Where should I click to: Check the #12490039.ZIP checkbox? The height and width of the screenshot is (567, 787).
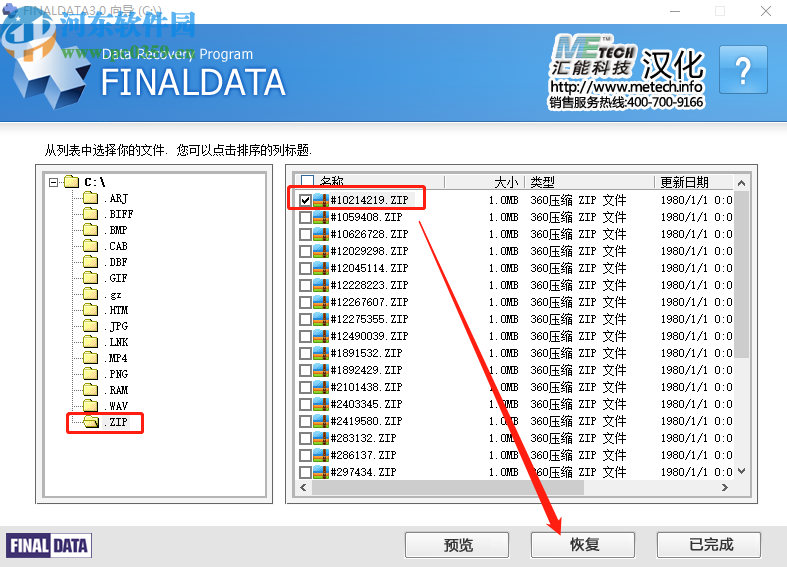pyautogui.click(x=305, y=337)
